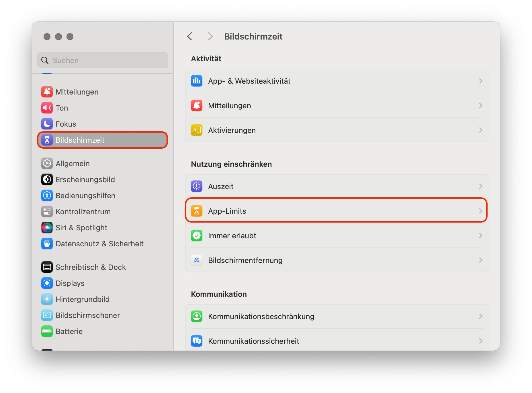
Task: Open Auszeit via its right chevron
Action: (481, 186)
